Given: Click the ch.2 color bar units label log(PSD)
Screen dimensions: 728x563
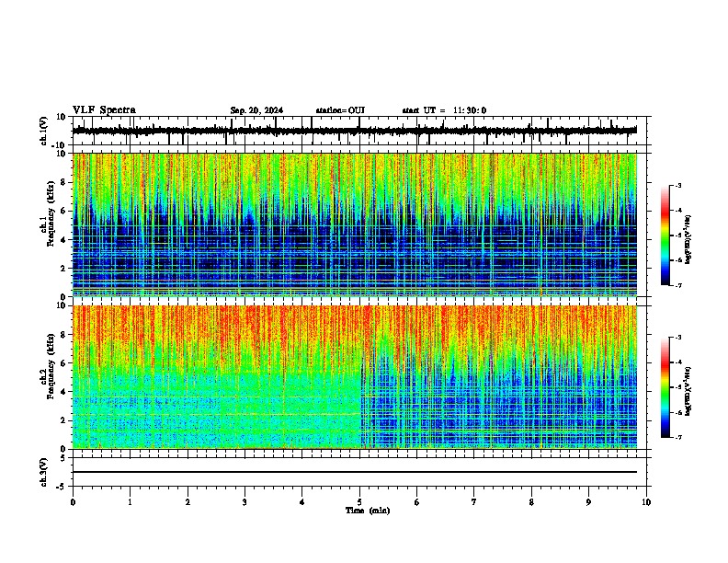Looking at the screenshot, I should pyautogui.click(x=688, y=392).
